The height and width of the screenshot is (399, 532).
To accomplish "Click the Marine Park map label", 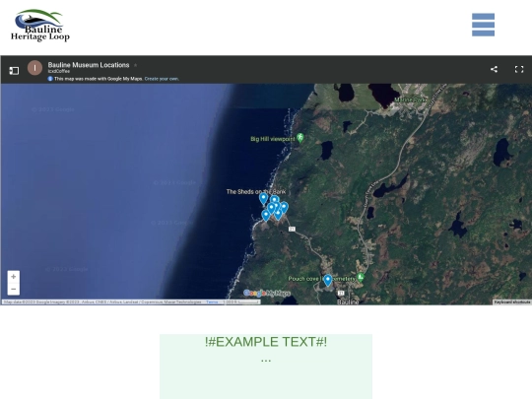I will coord(410,100).
